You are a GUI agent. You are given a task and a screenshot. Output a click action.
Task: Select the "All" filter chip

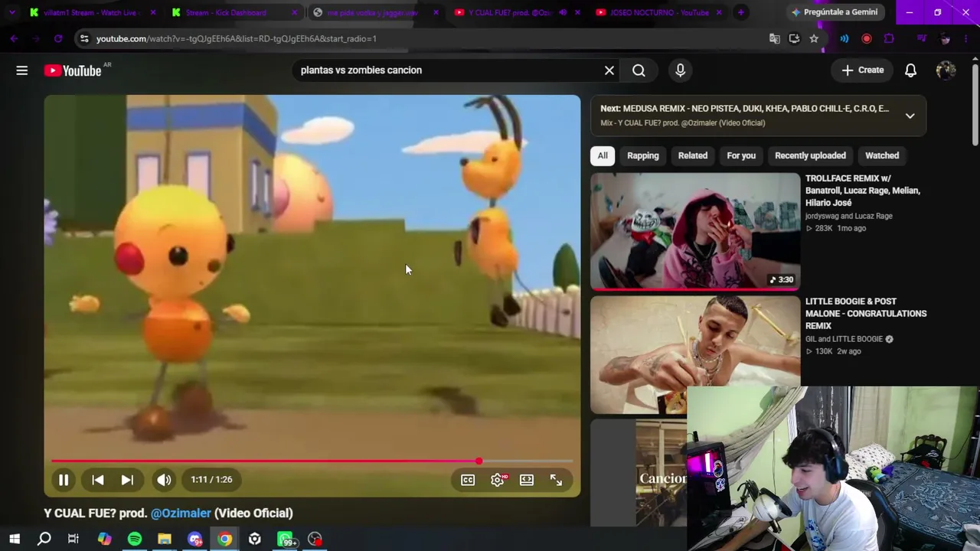pyautogui.click(x=603, y=155)
